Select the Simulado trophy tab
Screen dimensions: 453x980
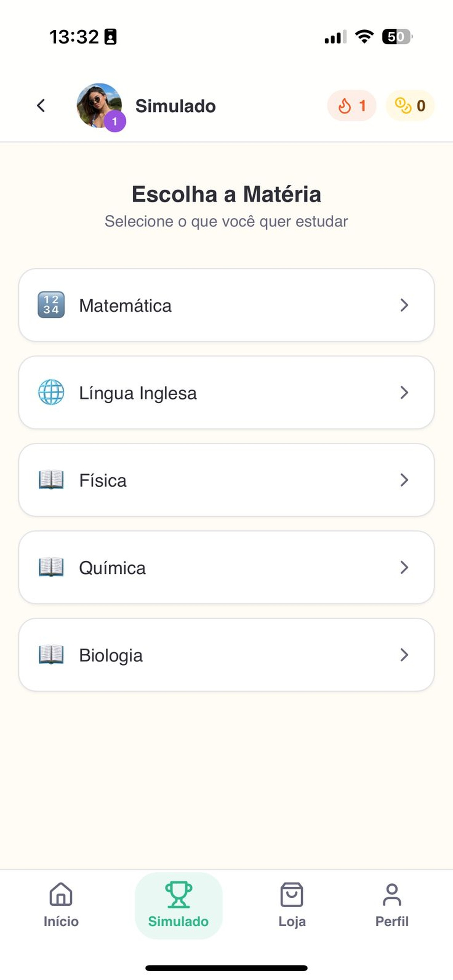[178, 906]
